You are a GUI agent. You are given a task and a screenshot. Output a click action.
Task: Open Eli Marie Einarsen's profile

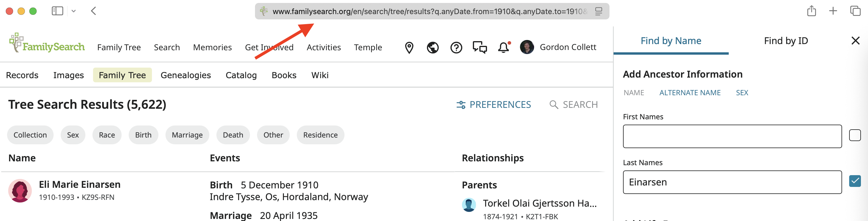tap(79, 184)
